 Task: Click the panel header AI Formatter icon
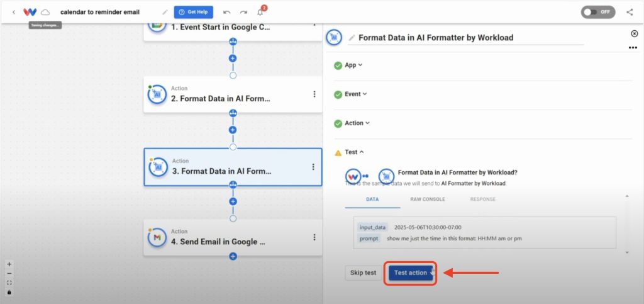click(334, 37)
